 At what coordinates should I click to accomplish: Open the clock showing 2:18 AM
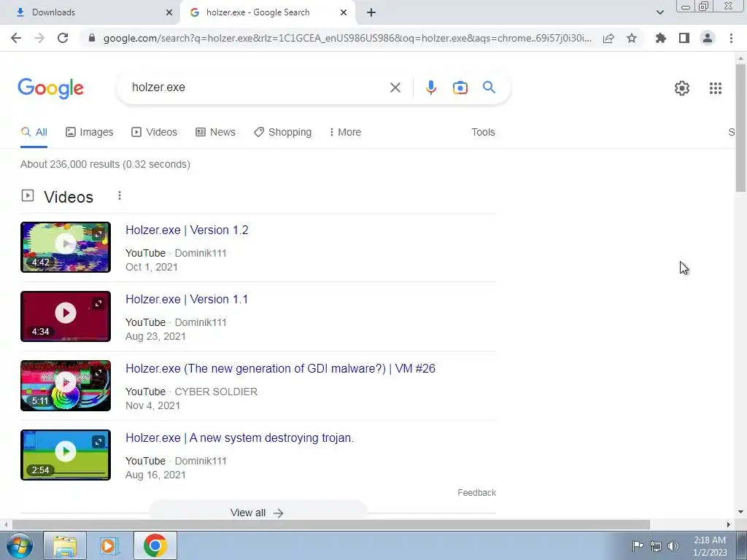pos(710,546)
